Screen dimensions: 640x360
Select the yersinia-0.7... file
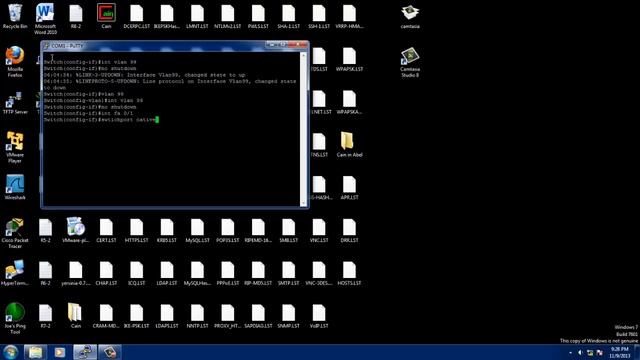[76, 273]
